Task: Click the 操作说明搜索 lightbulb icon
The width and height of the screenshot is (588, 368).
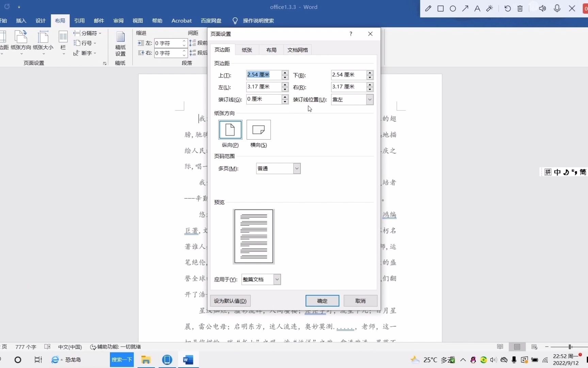Action: tap(235, 21)
